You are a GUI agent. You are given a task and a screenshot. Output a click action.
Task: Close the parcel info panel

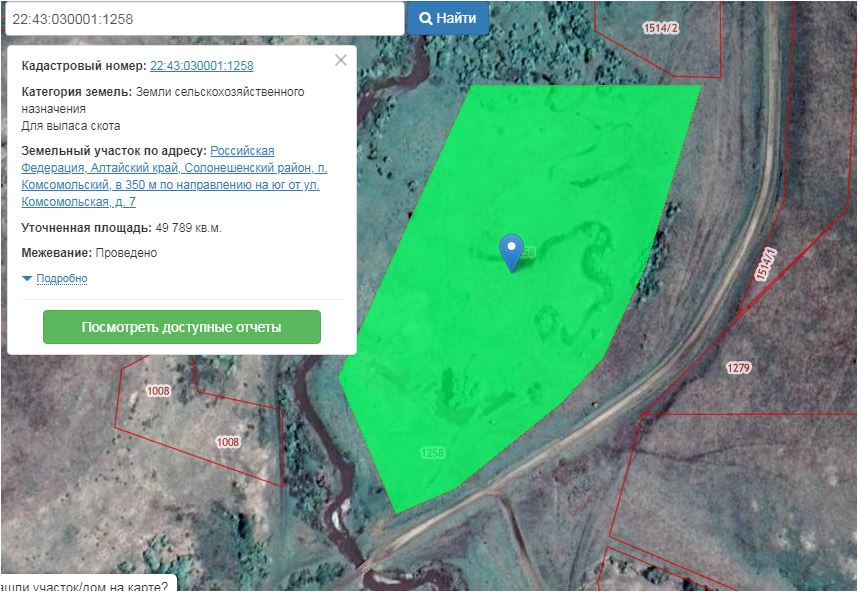tap(341, 60)
